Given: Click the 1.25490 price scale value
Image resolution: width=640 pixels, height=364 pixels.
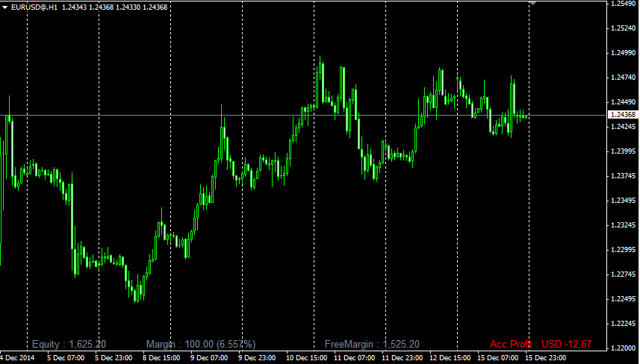Looking at the screenshot, I should 623,4.
